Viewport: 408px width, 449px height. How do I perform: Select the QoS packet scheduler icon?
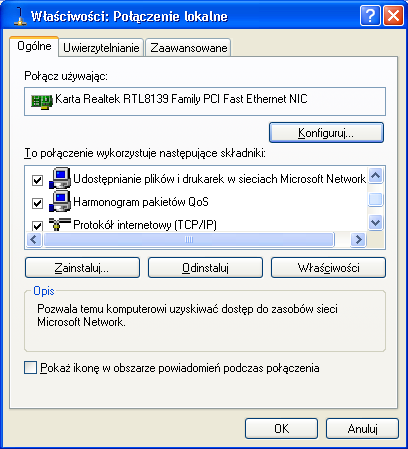(x=60, y=201)
